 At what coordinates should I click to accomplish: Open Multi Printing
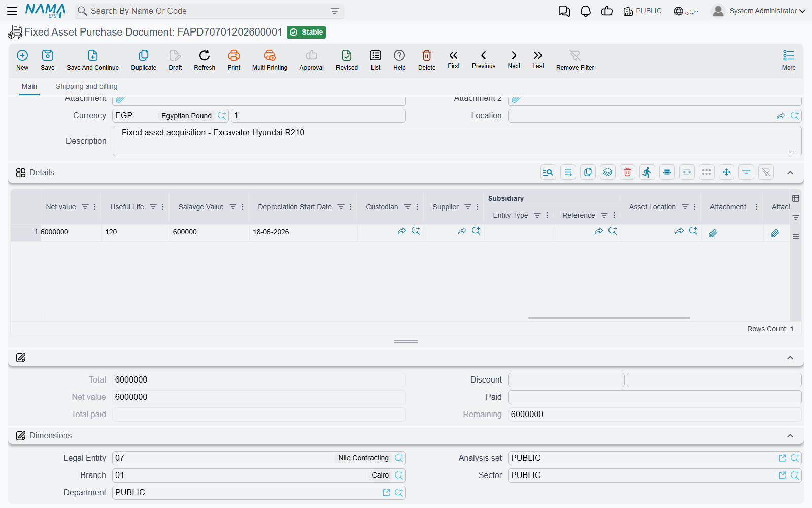(269, 59)
